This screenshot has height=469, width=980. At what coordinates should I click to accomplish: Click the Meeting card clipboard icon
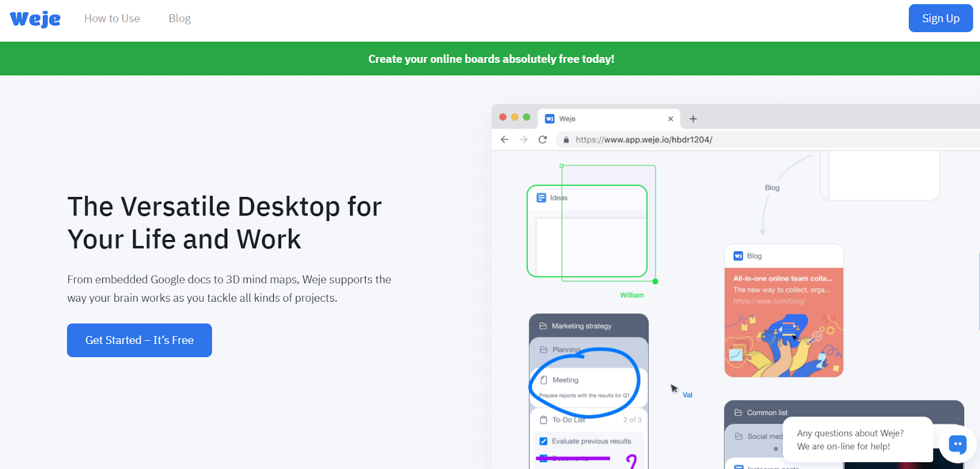coord(544,380)
